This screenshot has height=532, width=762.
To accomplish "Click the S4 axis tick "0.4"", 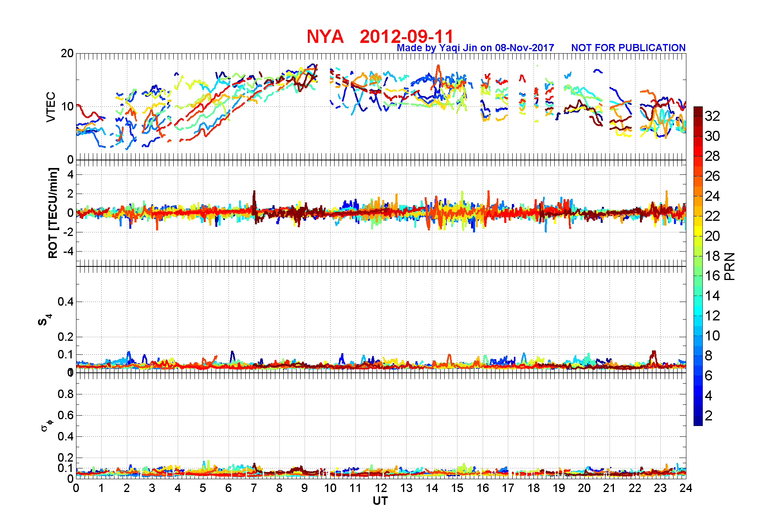I will pyautogui.click(x=66, y=302).
